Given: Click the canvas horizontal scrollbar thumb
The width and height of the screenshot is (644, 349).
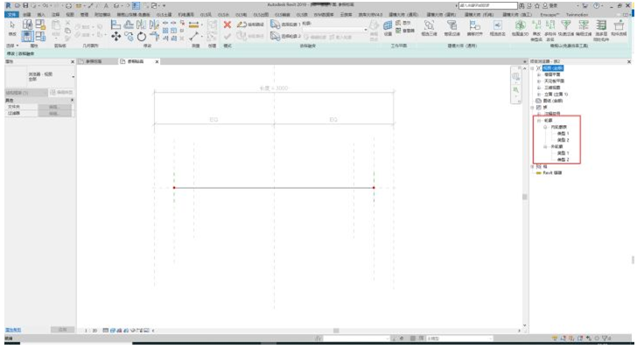Looking at the screenshot, I should pos(336,330).
